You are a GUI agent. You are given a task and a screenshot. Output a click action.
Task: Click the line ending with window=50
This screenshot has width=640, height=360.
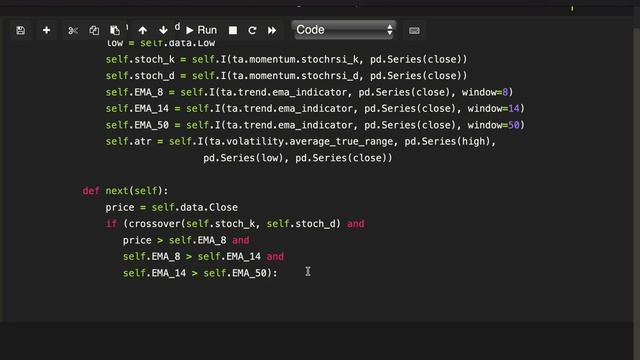coord(315,125)
